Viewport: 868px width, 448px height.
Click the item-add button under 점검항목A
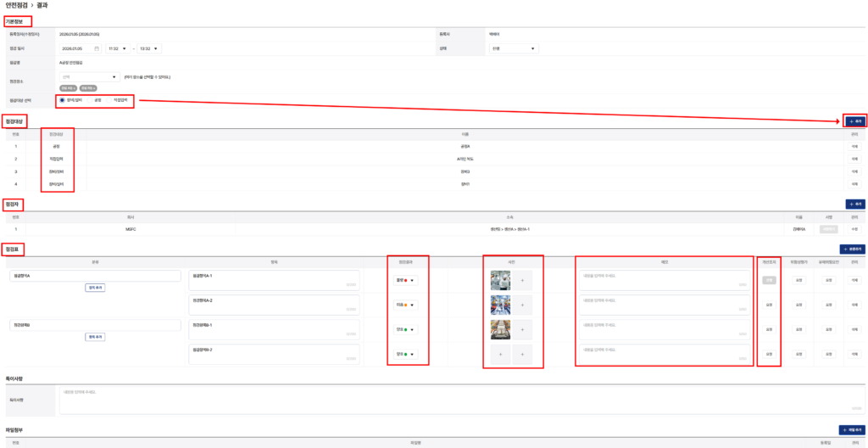click(95, 288)
